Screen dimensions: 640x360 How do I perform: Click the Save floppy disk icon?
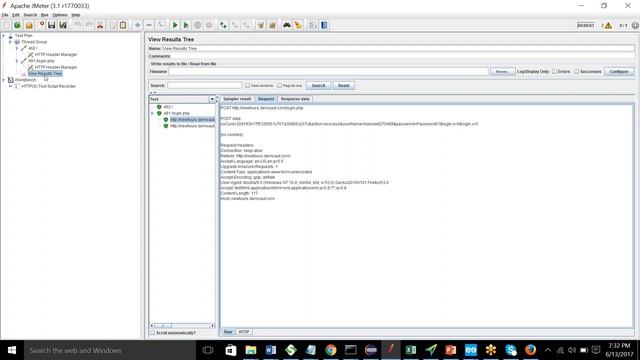(51, 25)
